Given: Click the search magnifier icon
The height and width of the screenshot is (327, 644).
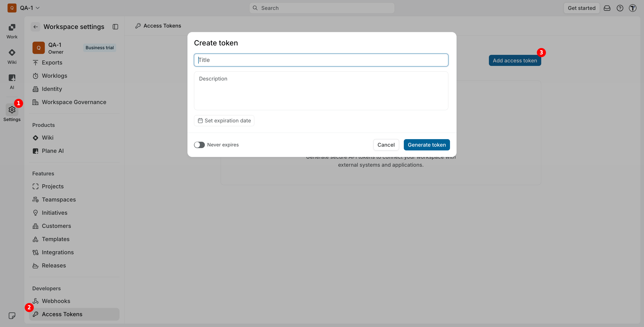Looking at the screenshot, I should coord(255,8).
